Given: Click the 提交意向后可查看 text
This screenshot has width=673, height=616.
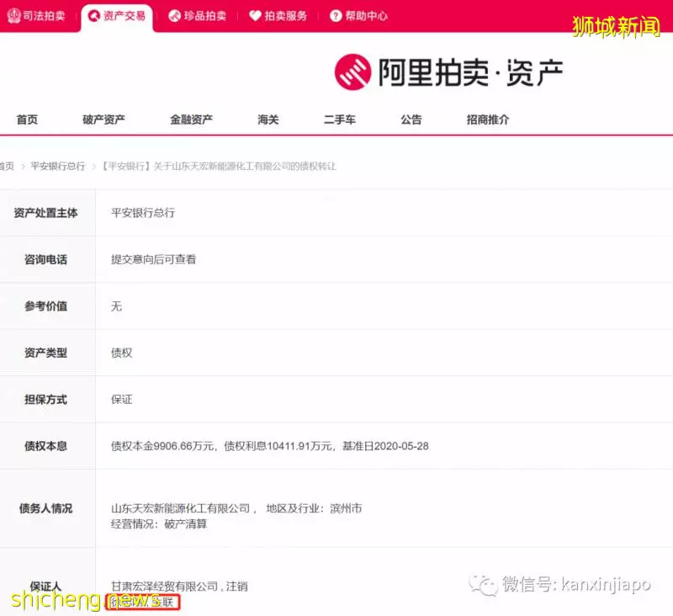Looking at the screenshot, I should [154, 259].
